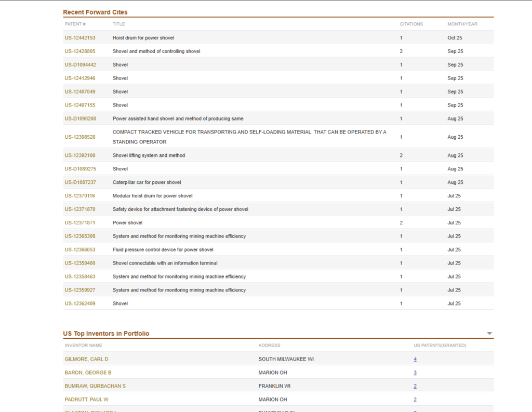
Task: Select patent US-D1087237 Caterpillar car
Action: point(81,182)
